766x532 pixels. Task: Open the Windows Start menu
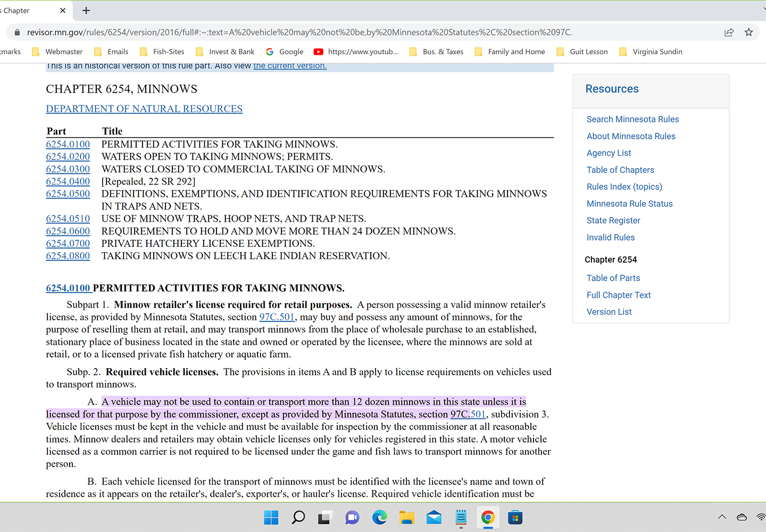coord(271,517)
